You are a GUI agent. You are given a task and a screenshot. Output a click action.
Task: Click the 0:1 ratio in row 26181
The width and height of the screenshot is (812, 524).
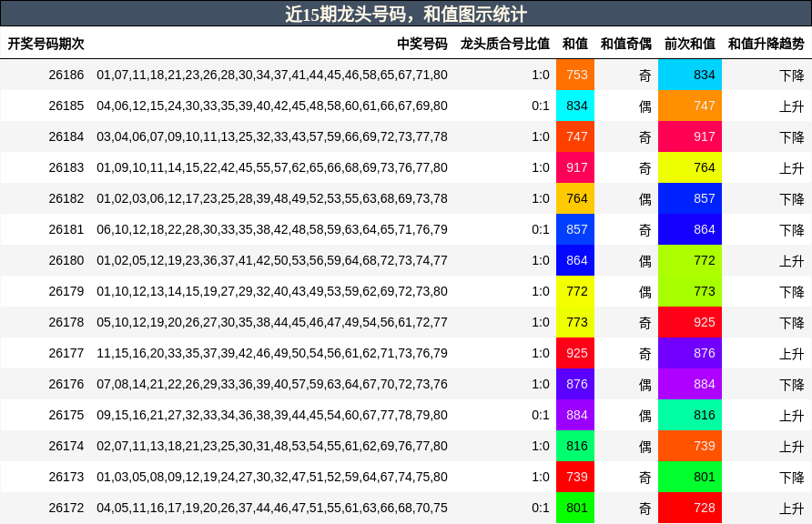pos(540,229)
